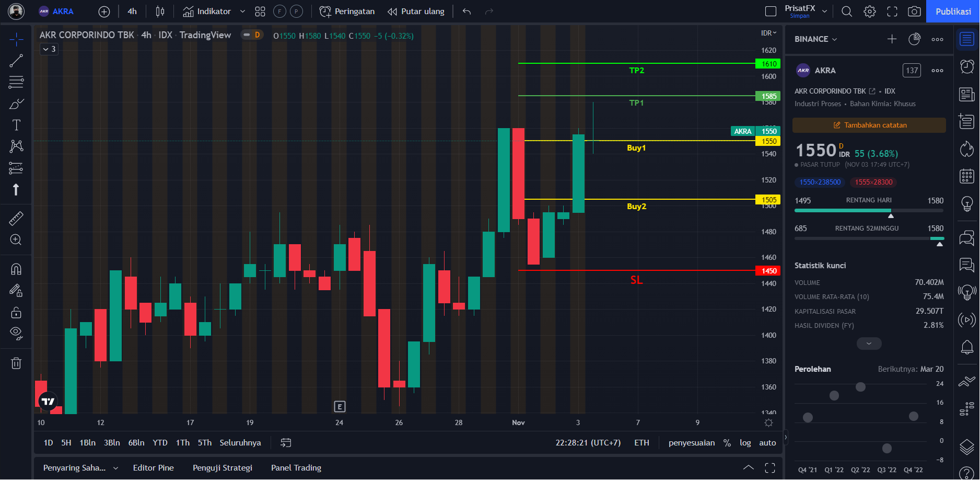The height and width of the screenshot is (480, 980).
Task: Select the trend line drawing tool
Action: pos(16,61)
